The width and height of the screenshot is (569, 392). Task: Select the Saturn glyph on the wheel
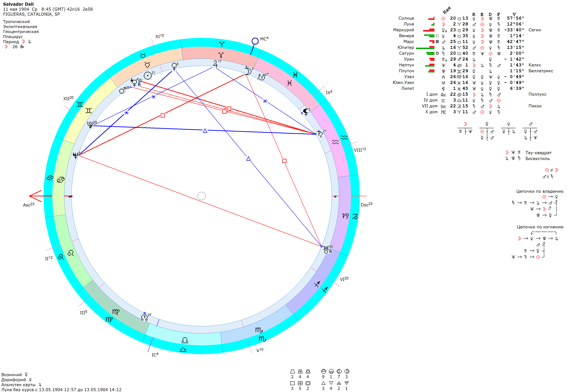pyautogui.click(x=320, y=134)
